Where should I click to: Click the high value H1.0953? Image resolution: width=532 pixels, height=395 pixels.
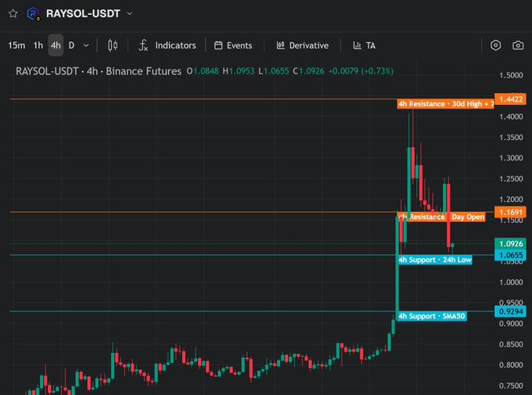pyautogui.click(x=238, y=71)
